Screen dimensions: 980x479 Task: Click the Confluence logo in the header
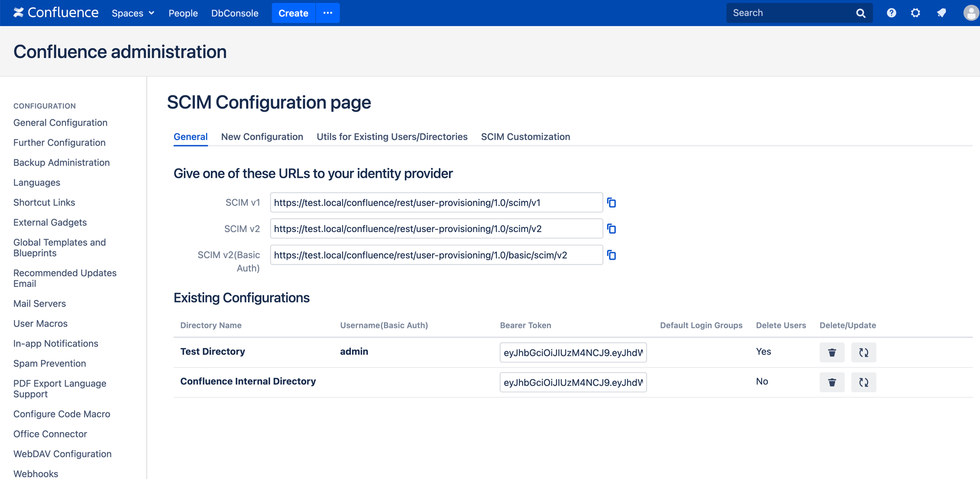[56, 13]
